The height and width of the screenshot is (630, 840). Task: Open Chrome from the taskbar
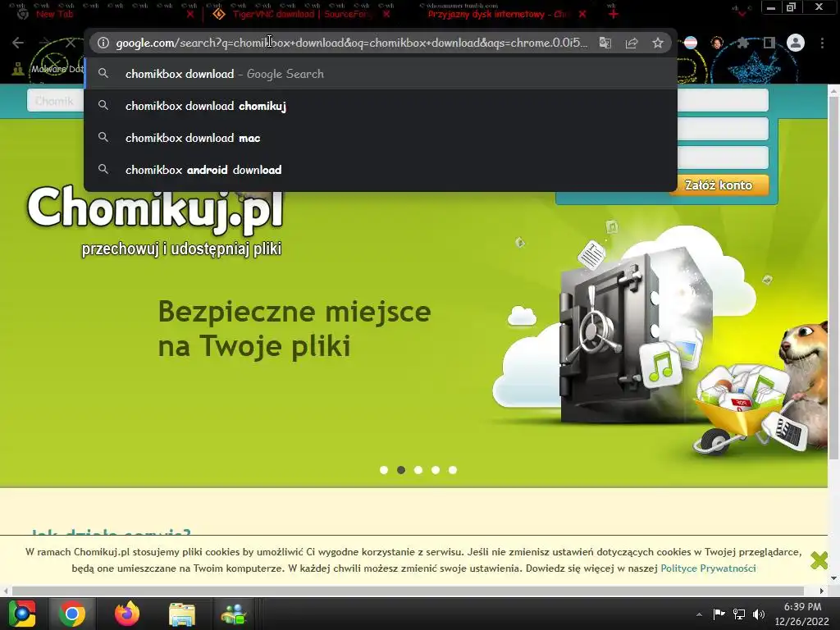(72, 614)
